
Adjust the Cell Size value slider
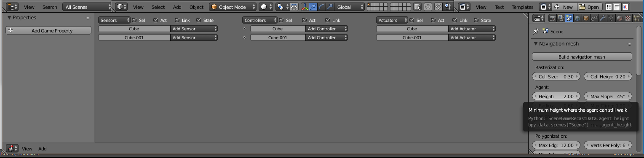click(x=556, y=77)
